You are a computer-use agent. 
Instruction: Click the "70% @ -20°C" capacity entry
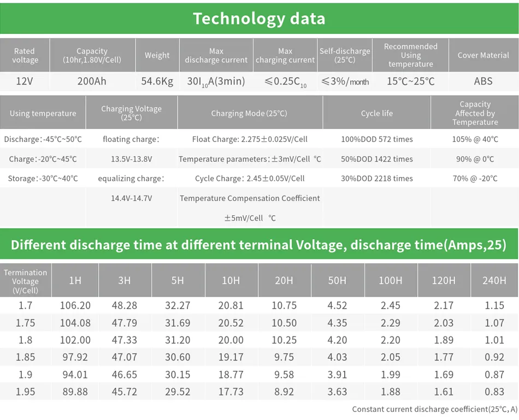475,179
